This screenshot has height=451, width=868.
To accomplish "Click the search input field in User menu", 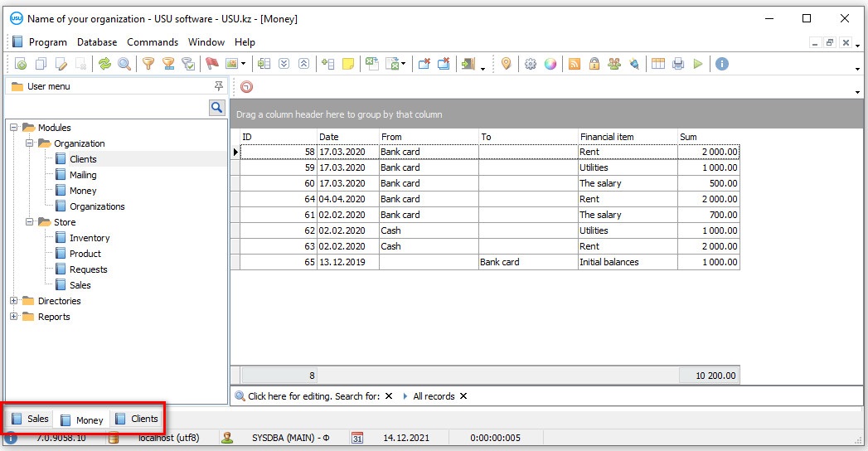I will 108,107.
